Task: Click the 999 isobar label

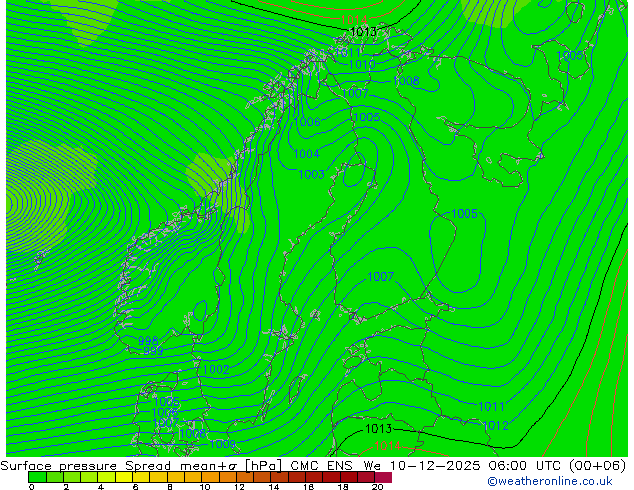Action: click(153, 351)
